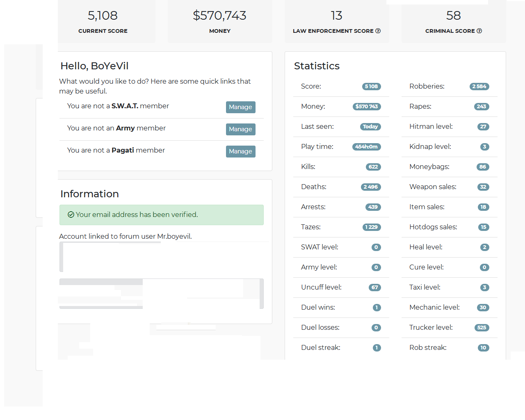Image resolution: width=525 pixels, height=420 pixels.
Task: Click the Hitman level value 27
Action: tap(483, 127)
